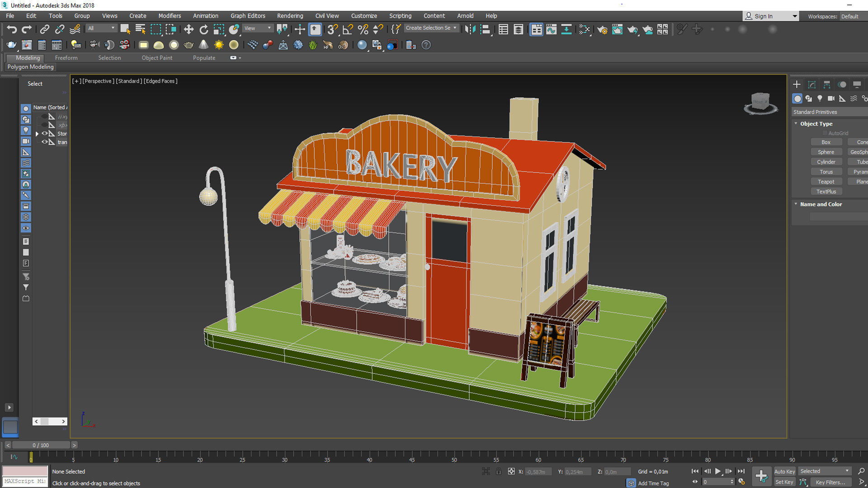This screenshot has width=868, height=488.
Task: Select the Lights category icon in Create panel
Action: 820,98
